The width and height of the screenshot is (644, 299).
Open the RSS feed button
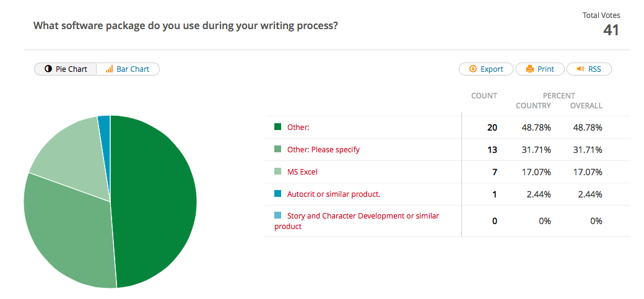[589, 69]
